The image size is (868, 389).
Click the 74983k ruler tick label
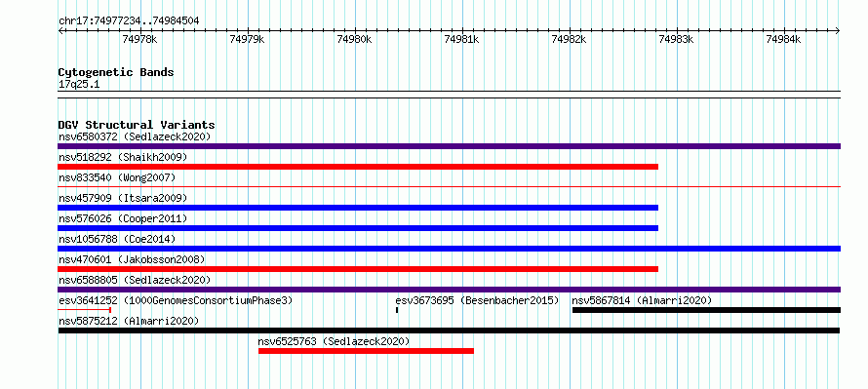(677, 40)
